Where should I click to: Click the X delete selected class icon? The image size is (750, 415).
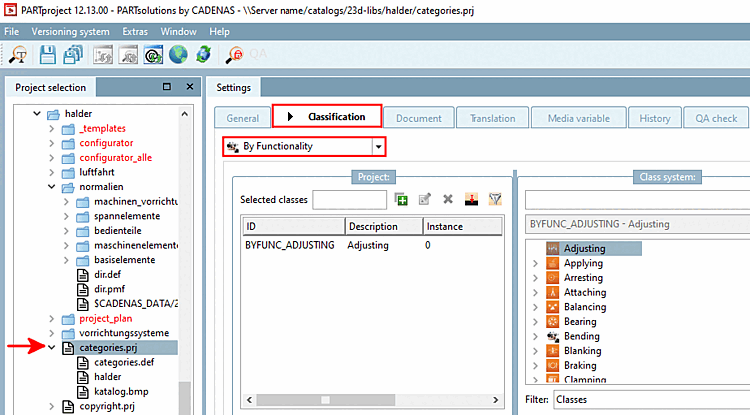448,199
